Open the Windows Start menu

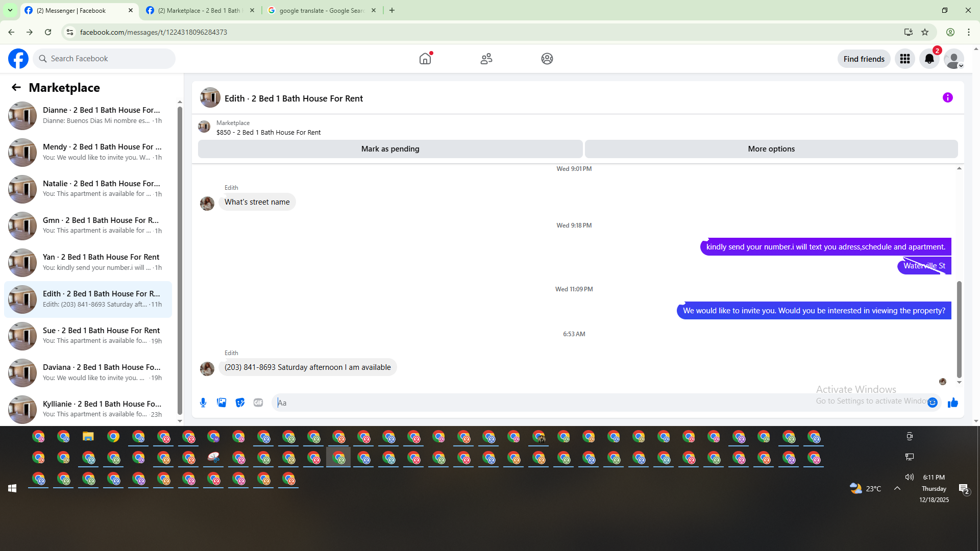coord(12,489)
